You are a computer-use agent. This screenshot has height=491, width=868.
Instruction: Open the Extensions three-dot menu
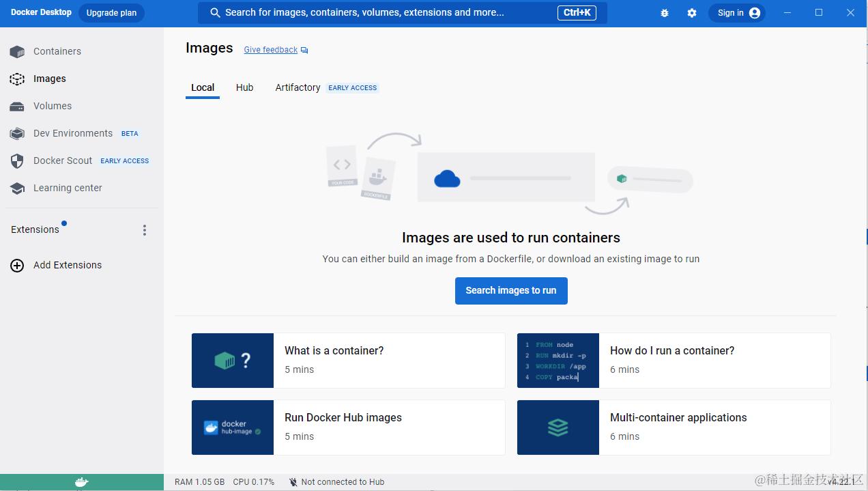144,230
